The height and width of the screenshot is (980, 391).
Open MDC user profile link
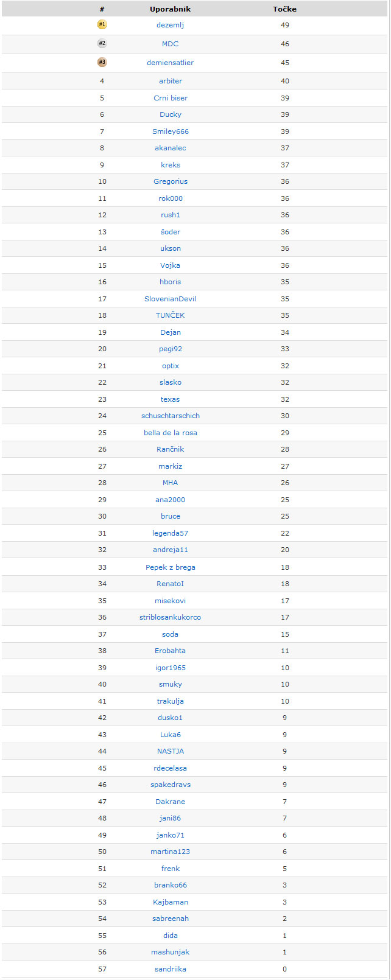pyautogui.click(x=171, y=44)
